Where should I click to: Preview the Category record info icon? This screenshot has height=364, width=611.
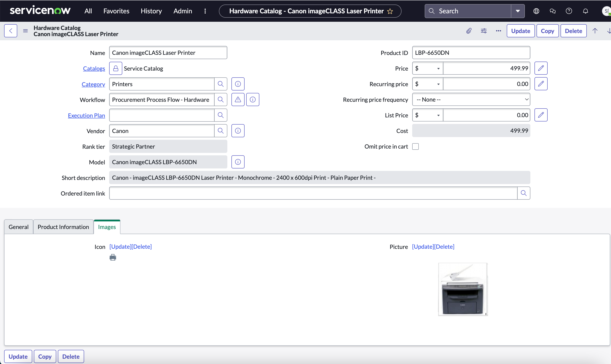(x=238, y=84)
